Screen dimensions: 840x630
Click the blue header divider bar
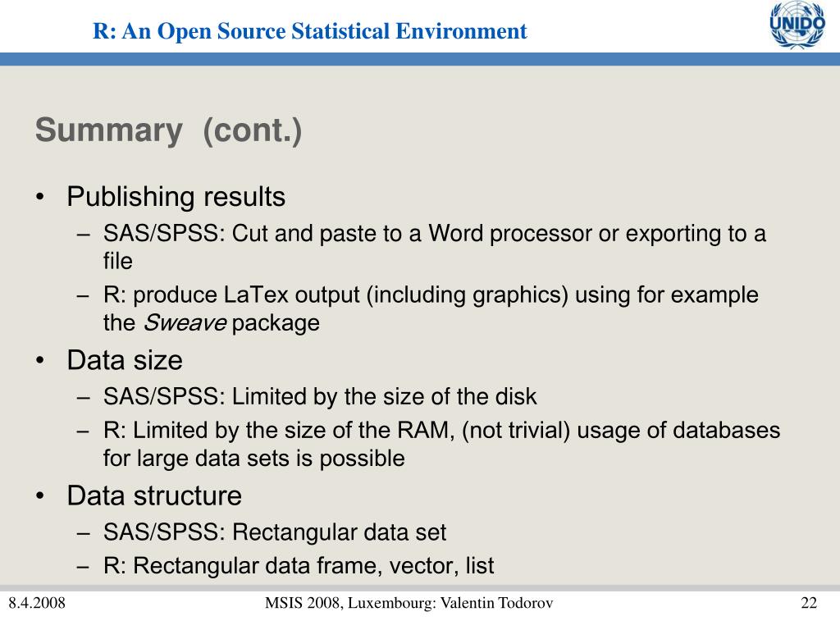420,59
